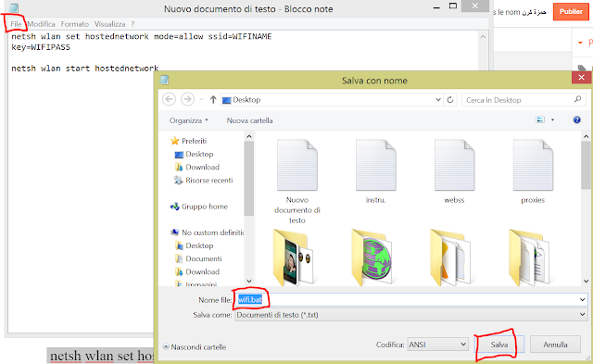Open recent locations dropdown next to Forward arrow
The width and height of the screenshot is (593, 364).
[201, 99]
